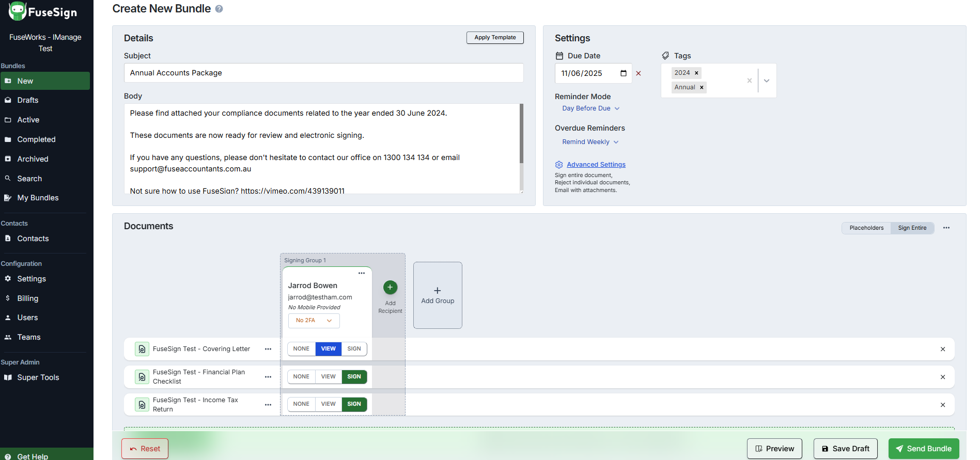Image resolution: width=980 pixels, height=460 pixels.
Task: Open the Advanced Settings link
Action: point(596,165)
